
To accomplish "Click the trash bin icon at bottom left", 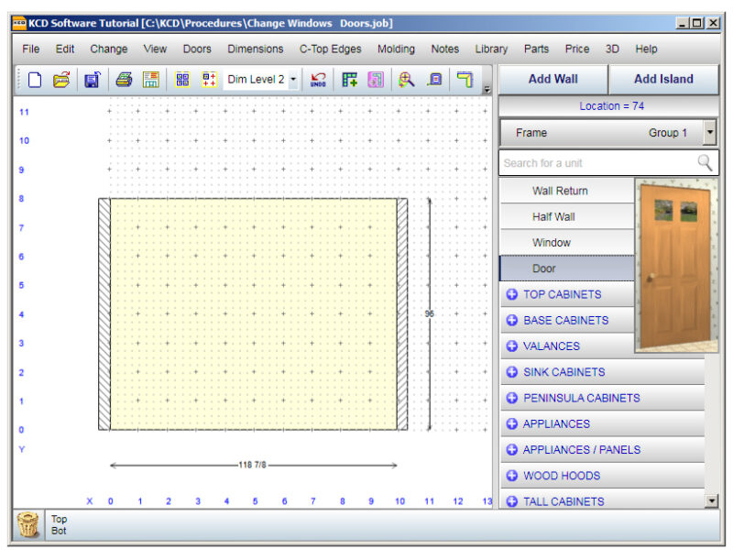I will tap(29, 524).
